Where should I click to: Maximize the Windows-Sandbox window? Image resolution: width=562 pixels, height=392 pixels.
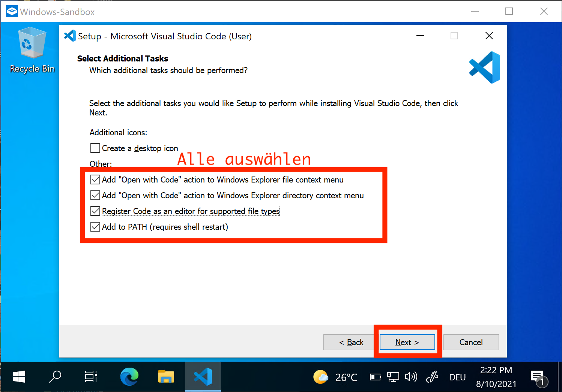509,11
